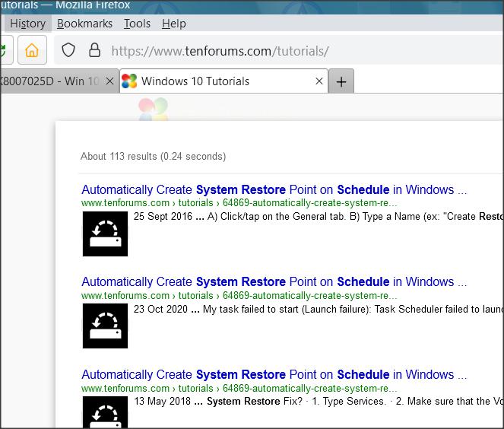Select the Windows 10 Tutorials tab

(x=223, y=81)
